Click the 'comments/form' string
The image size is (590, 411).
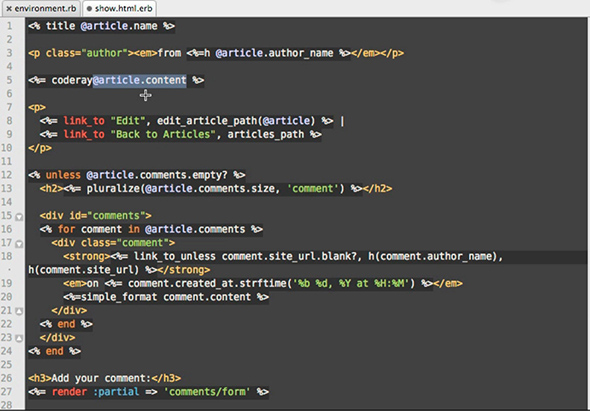[207, 392]
